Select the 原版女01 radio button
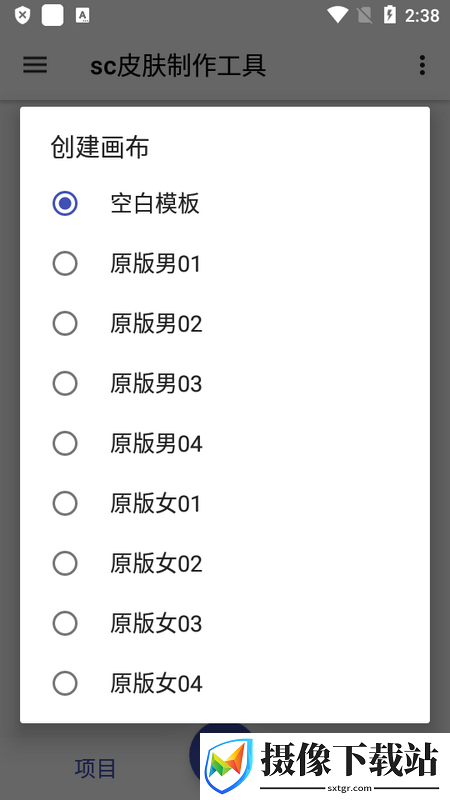The width and height of the screenshot is (450, 800). coord(65,504)
